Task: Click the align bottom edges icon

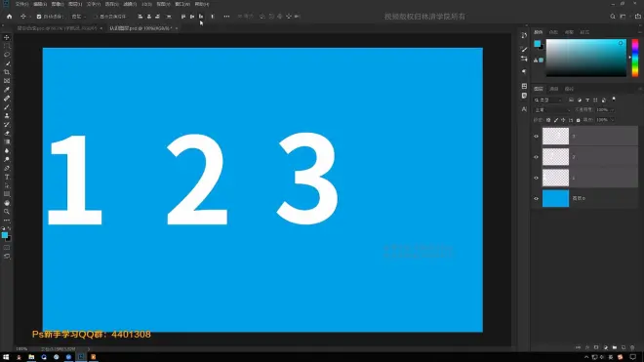Action: [201, 17]
